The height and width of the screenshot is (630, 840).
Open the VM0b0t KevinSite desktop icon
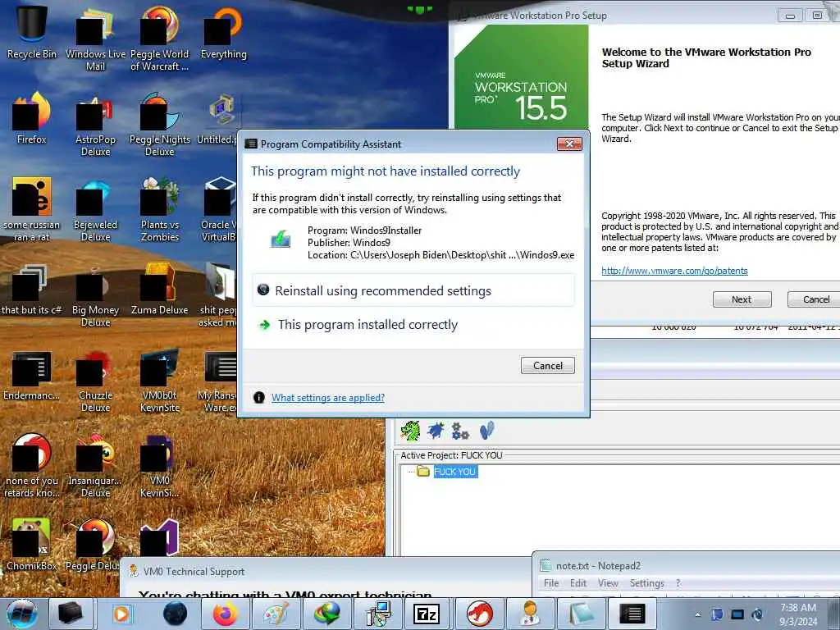click(159, 380)
